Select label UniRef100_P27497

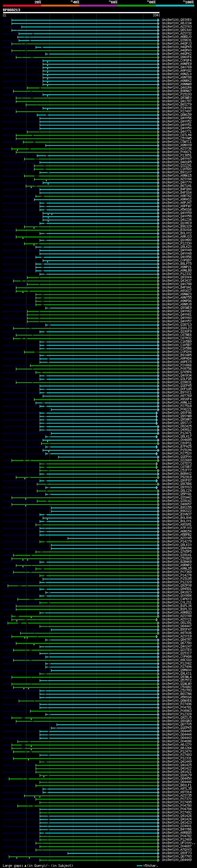(176, 111)
